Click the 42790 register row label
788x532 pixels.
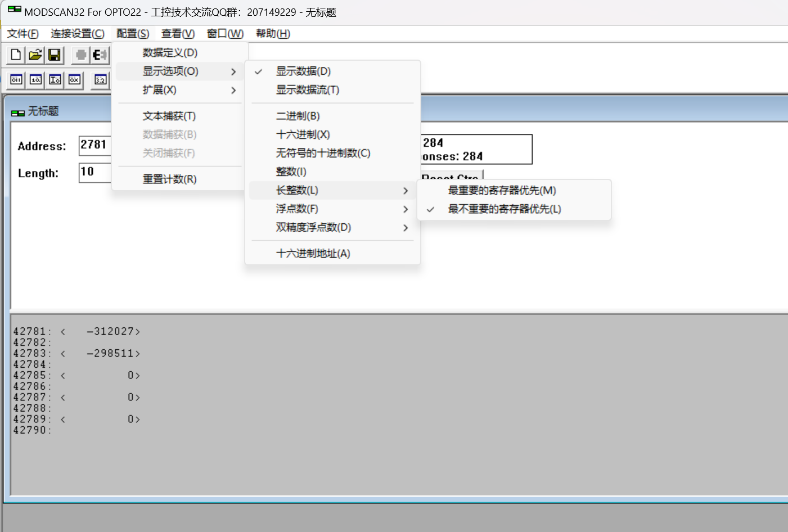point(32,430)
